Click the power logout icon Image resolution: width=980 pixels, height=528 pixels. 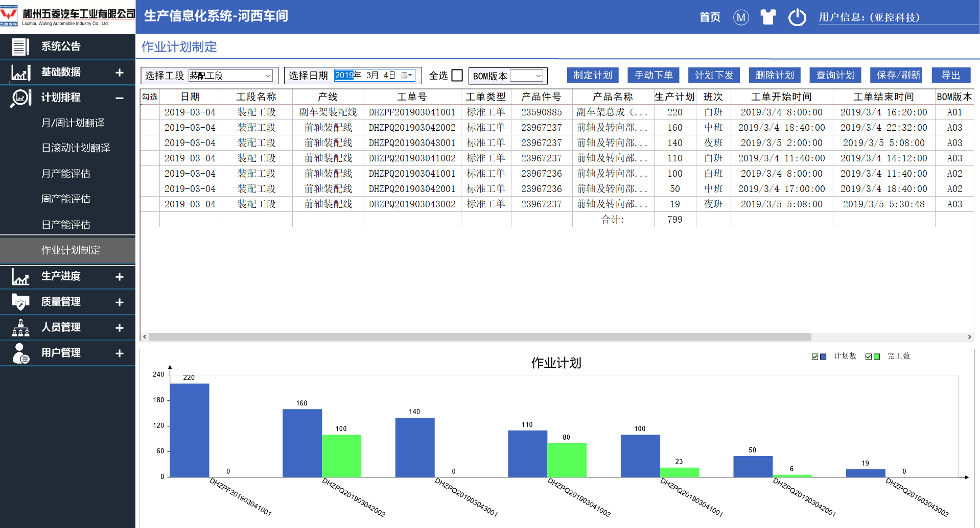pos(797,17)
